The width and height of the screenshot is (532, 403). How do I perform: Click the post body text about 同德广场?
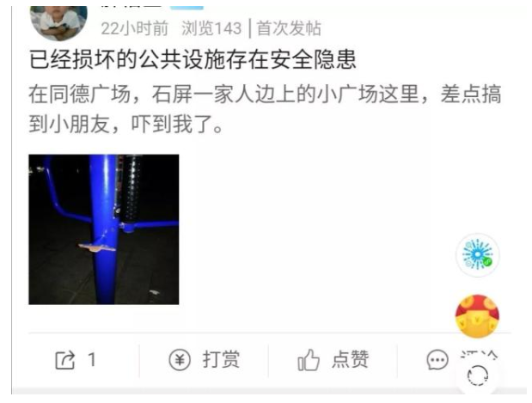(265, 109)
